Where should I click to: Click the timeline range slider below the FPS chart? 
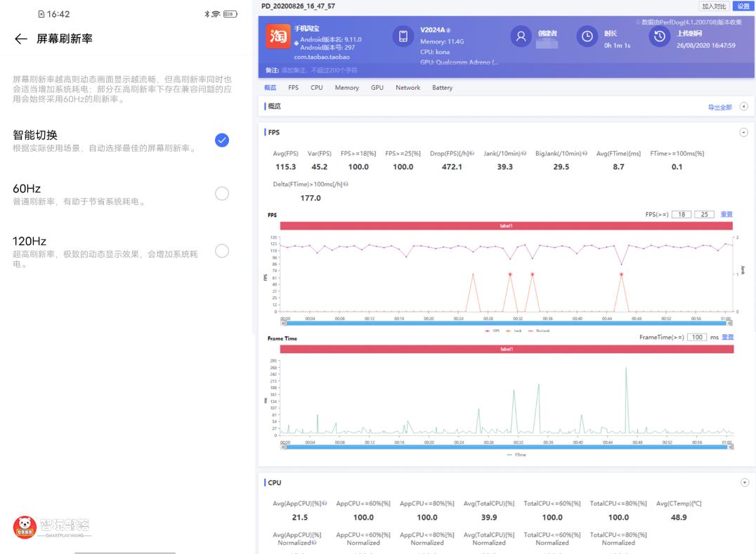click(506, 322)
